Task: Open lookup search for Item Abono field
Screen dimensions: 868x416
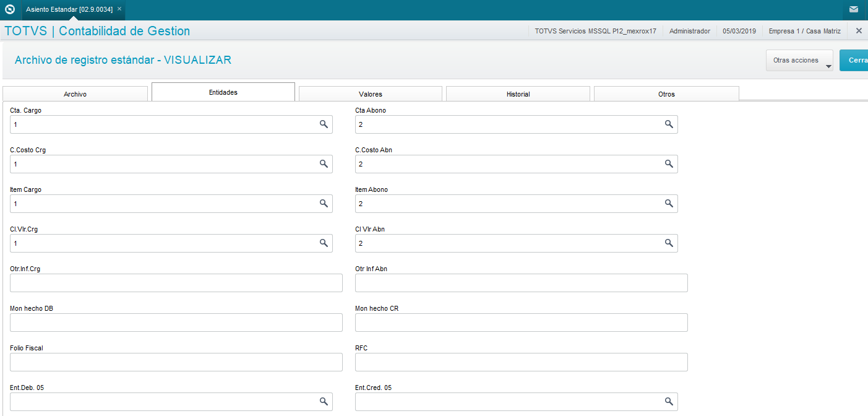Action: click(x=669, y=204)
